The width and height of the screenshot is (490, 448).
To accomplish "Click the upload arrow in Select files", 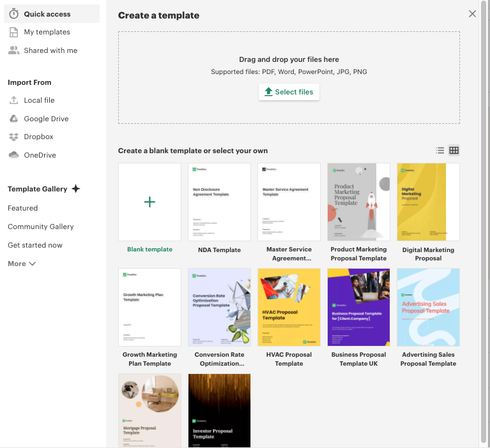I will click(x=268, y=92).
